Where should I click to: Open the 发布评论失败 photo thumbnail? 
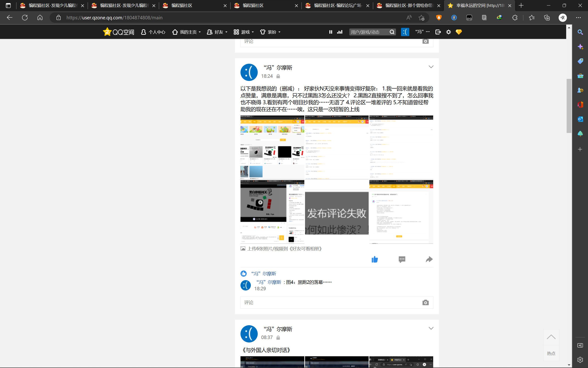coord(337,212)
